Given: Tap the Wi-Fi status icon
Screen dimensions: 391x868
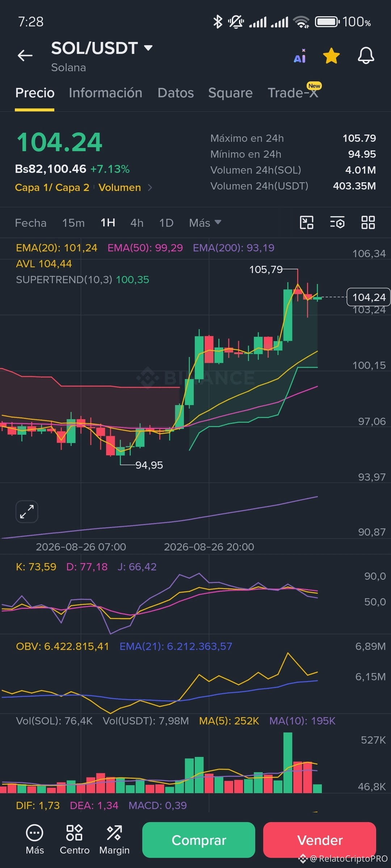Looking at the screenshot, I should (x=301, y=22).
